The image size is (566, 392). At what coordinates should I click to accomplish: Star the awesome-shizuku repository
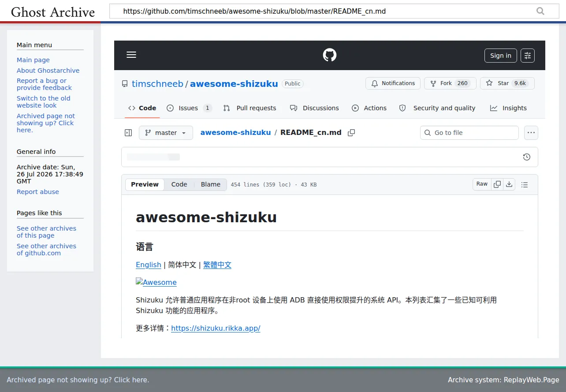507,83
